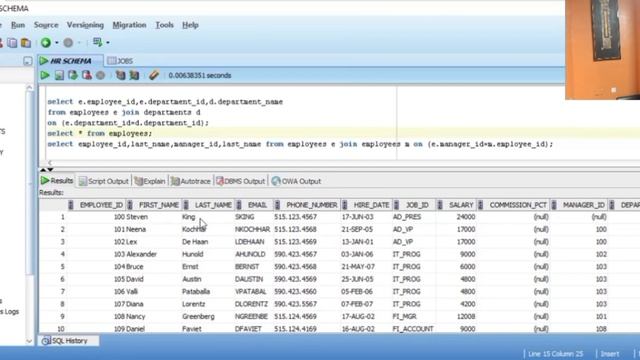The width and height of the screenshot is (640, 360).
Task: Click the job cell FI_ACCOUNT
Action: click(413, 329)
